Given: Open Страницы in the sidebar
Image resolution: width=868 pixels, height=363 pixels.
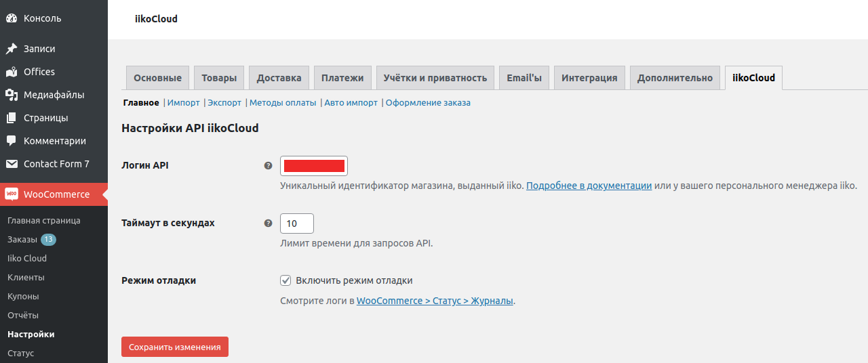Looking at the screenshot, I should pyautogui.click(x=54, y=118).
